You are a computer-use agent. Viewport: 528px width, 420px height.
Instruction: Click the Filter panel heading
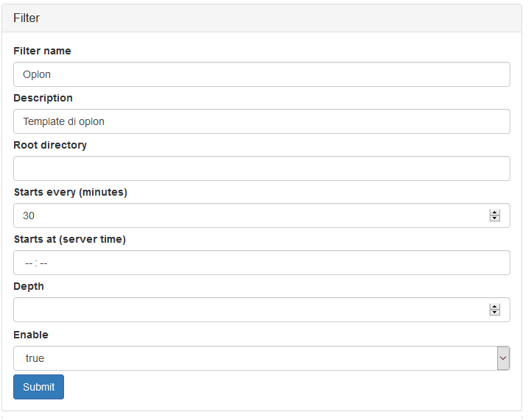(x=27, y=18)
